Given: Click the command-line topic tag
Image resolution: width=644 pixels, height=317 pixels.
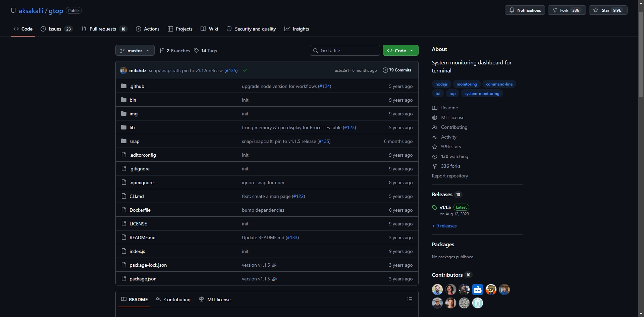Looking at the screenshot, I should pos(499,84).
